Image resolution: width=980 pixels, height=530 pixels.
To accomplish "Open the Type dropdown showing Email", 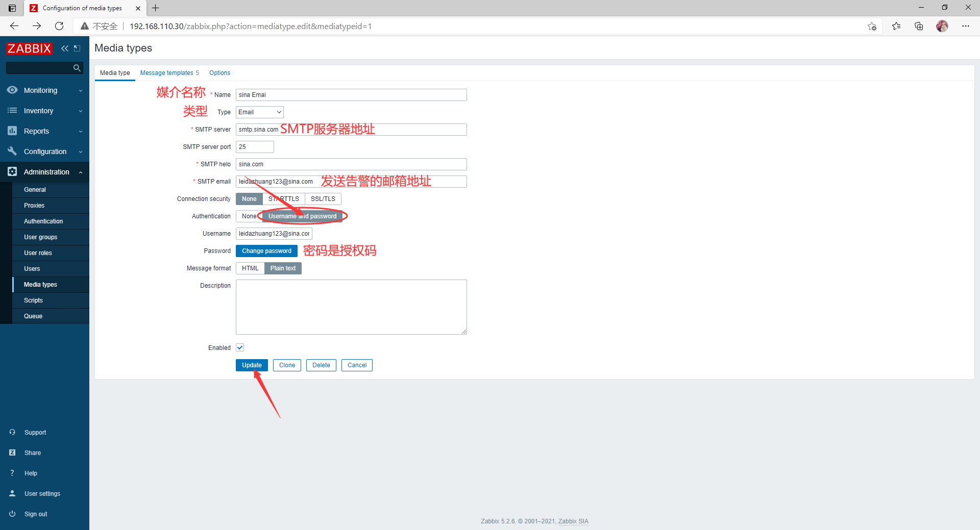I will coord(260,112).
